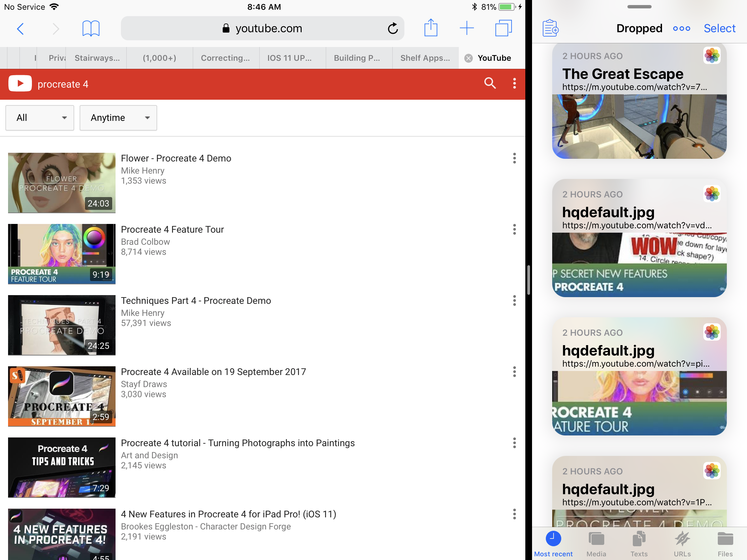The width and height of the screenshot is (747, 560).
Task: Open Procreate 4 Feature Tour title
Action: pyautogui.click(x=172, y=230)
